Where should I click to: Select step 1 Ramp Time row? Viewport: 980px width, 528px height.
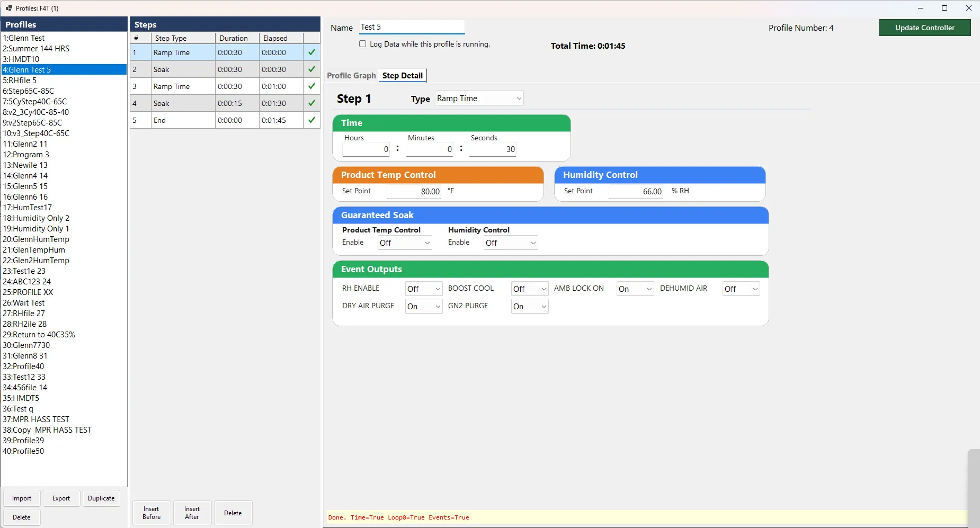click(225, 52)
